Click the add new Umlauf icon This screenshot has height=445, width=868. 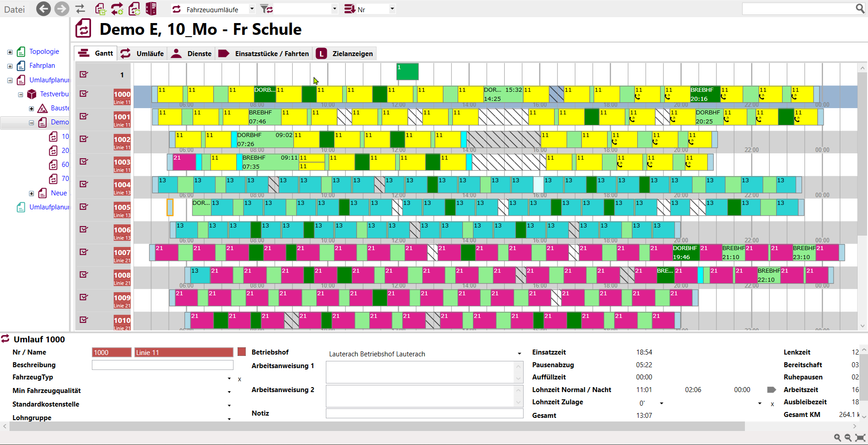[117, 9]
